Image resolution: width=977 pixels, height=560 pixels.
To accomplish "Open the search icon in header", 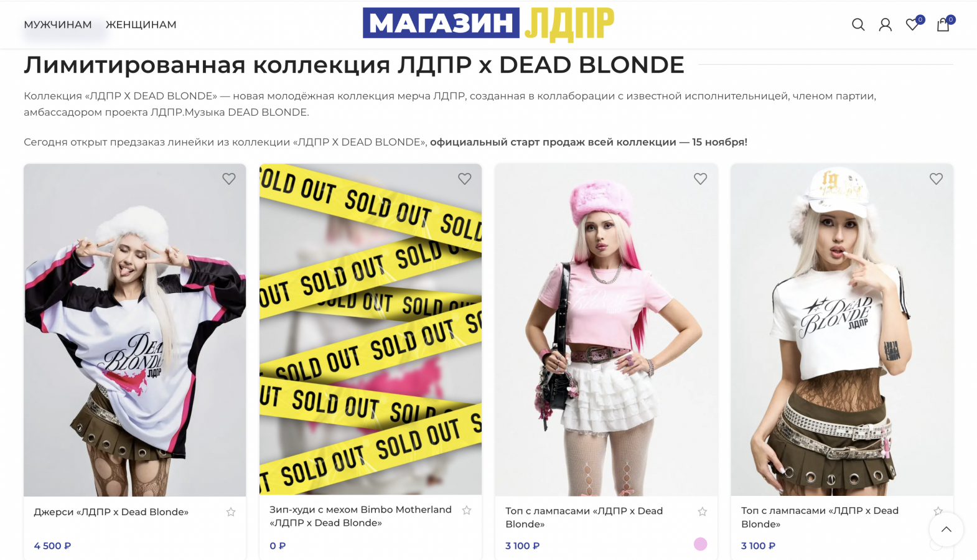I will [x=858, y=25].
